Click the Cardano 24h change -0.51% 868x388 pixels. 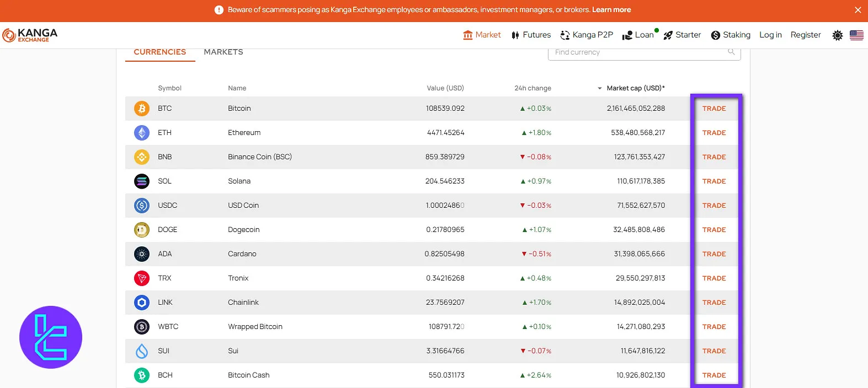(x=536, y=254)
